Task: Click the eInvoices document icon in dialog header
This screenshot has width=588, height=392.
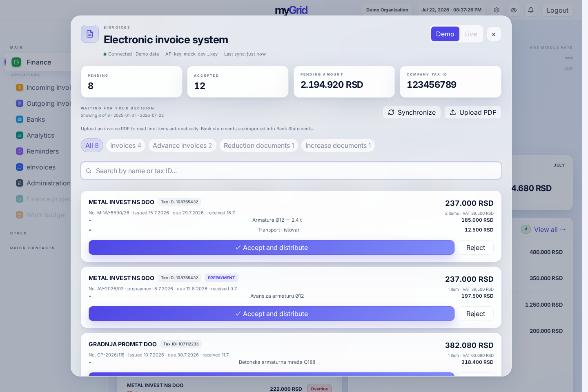Action: [90, 34]
